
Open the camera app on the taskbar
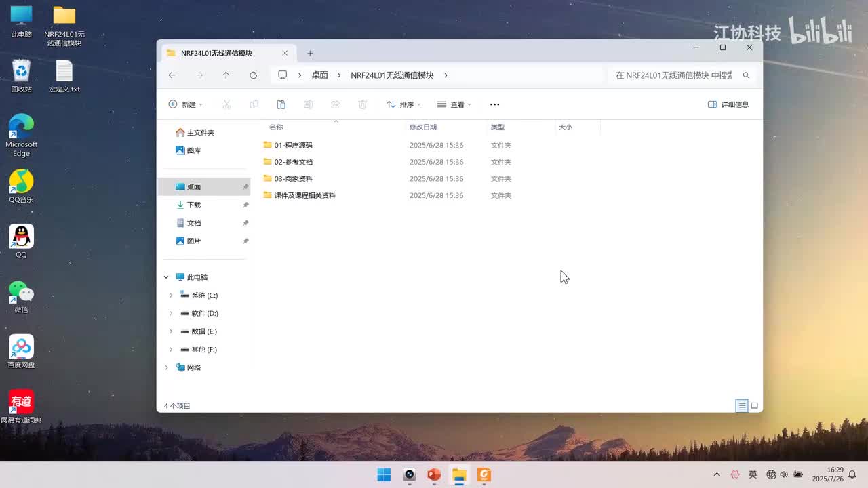click(409, 474)
